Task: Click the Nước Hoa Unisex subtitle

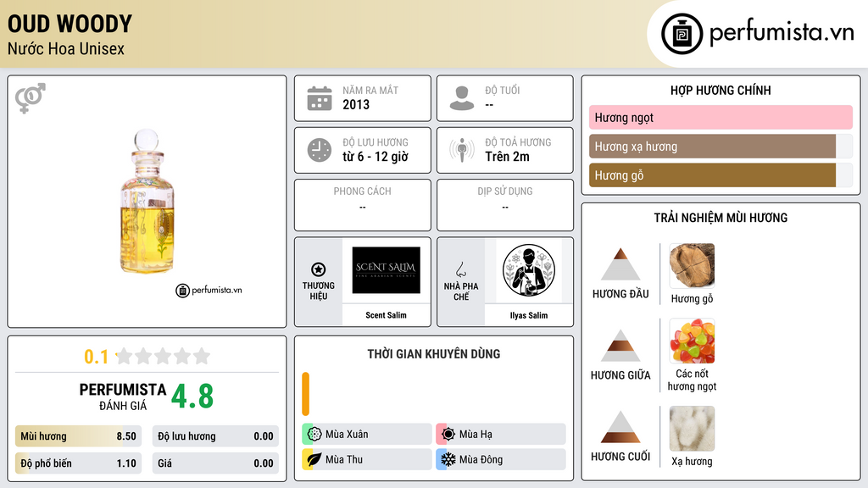Action: click(66, 48)
